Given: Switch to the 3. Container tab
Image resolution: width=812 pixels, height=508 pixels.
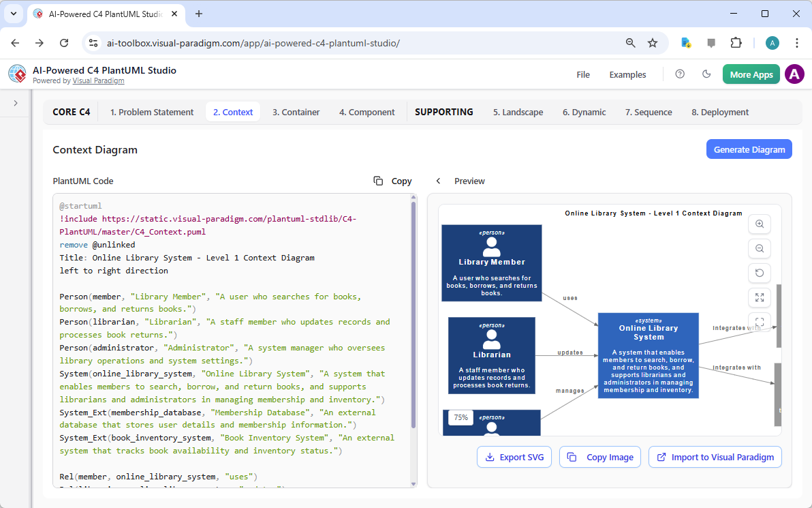Looking at the screenshot, I should click(x=296, y=111).
